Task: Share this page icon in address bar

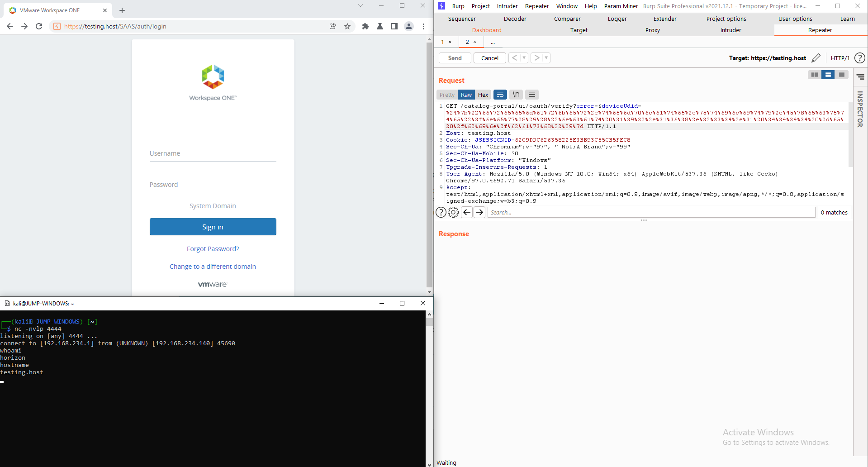Action: pyautogui.click(x=333, y=26)
